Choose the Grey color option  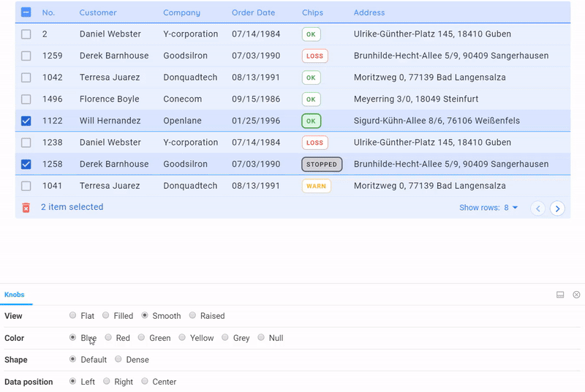point(225,338)
